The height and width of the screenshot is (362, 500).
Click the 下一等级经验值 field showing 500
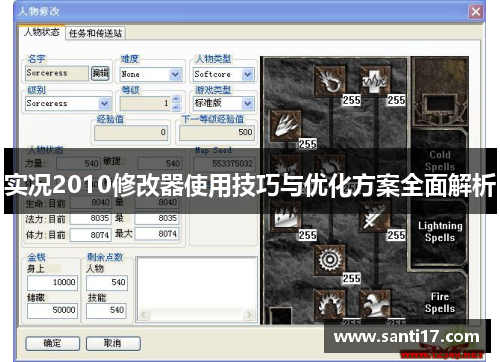pyautogui.click(x=217, y=133)
